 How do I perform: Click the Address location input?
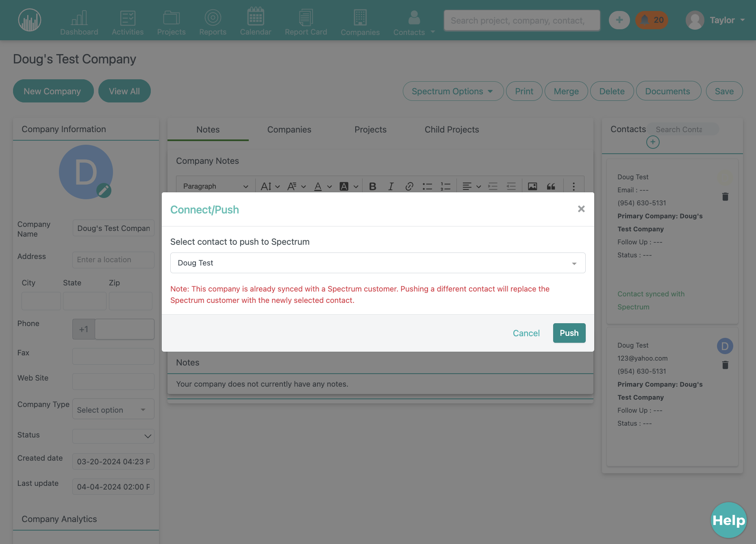point(113,260)
